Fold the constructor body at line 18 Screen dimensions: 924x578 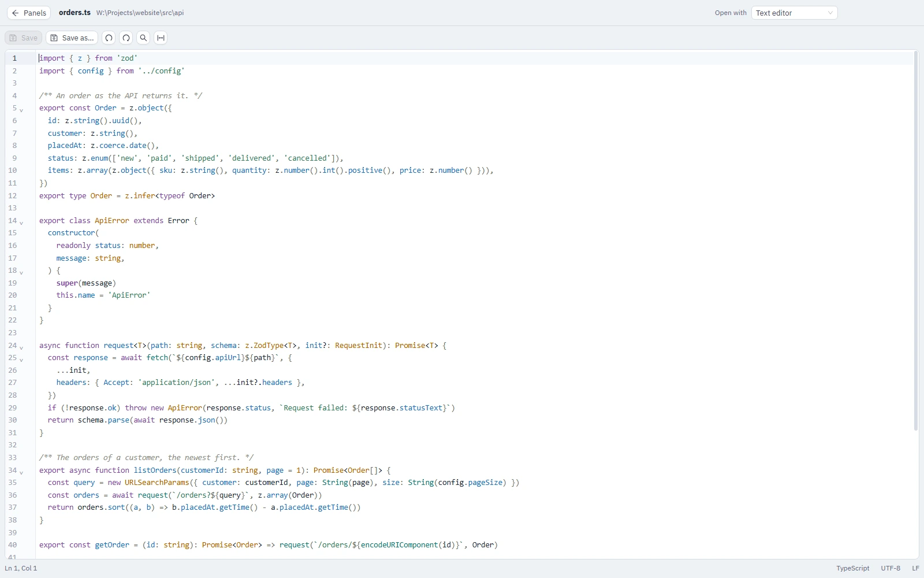click(x=21, y=272)
